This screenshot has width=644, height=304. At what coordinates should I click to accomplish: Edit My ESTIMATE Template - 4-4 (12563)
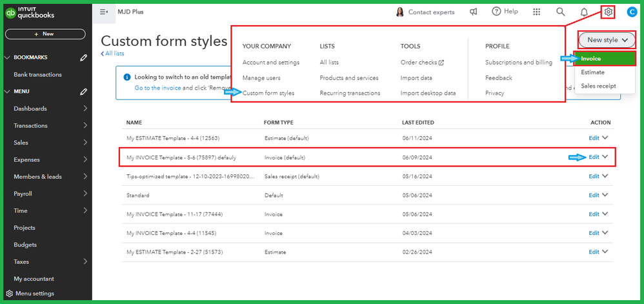pos(594,138)
